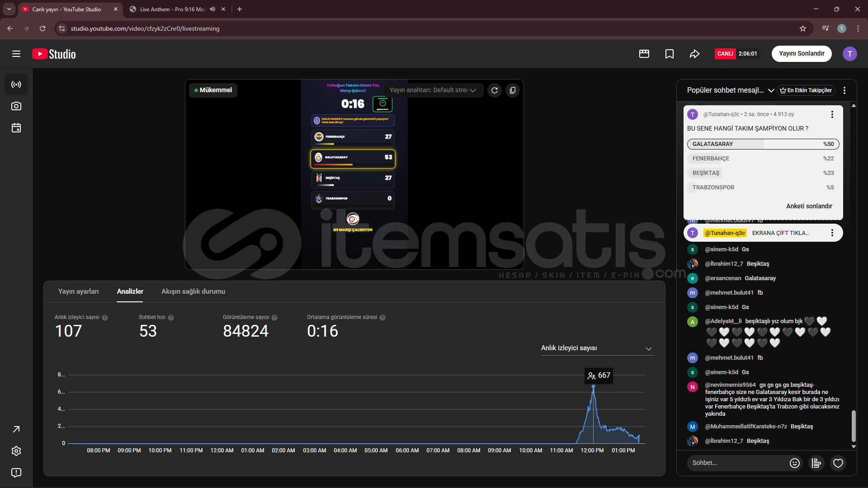868x488 pixels.
Task: Click the heart reaction icon in chat
Action: coord(838,463)
